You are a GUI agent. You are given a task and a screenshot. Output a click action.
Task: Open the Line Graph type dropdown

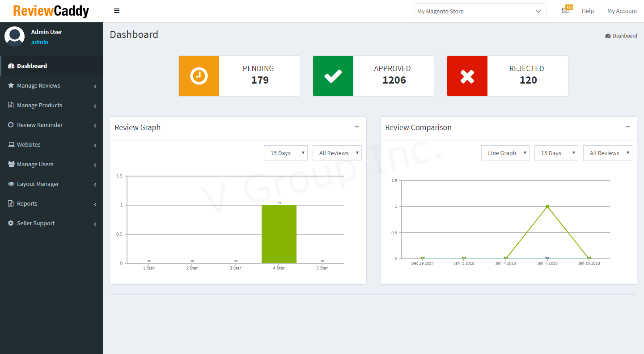[505, 153]
